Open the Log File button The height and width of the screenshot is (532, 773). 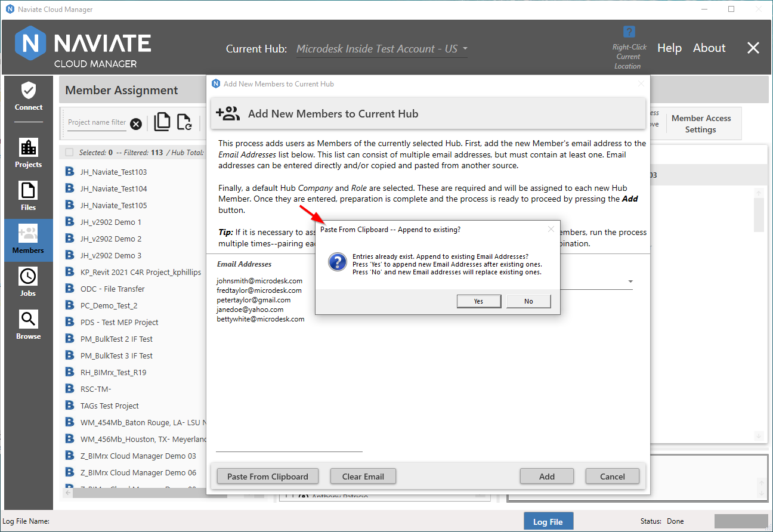pyautogui.click(x=548, y=521)
